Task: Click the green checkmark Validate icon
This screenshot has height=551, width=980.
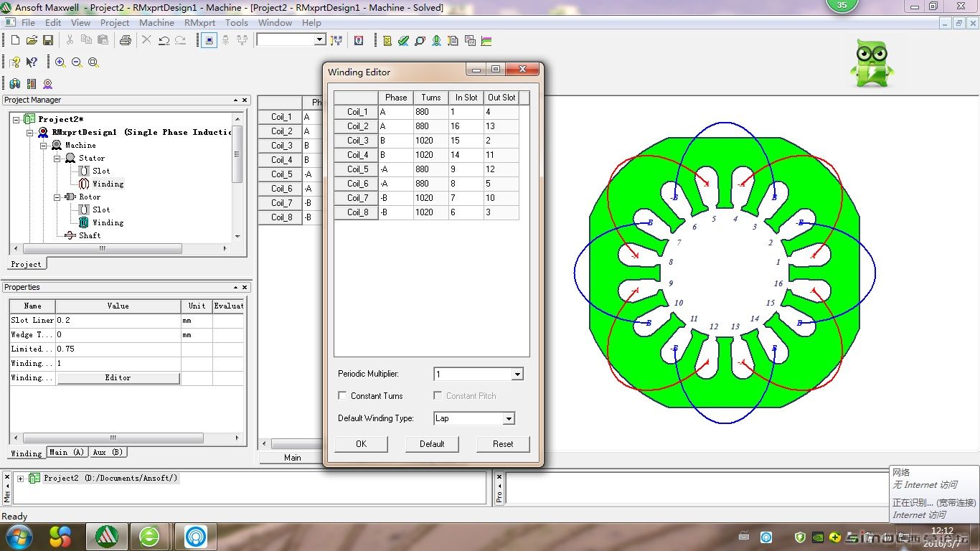Action: tap(403, 40)
